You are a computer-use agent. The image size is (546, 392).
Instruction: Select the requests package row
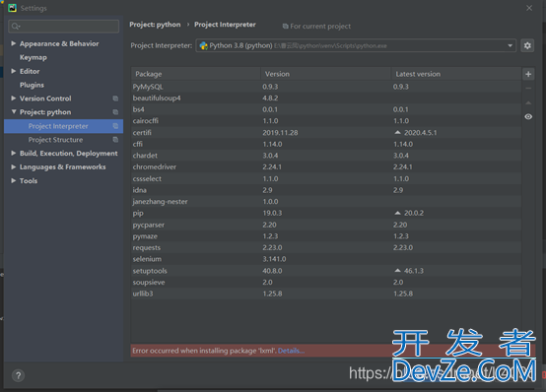pyautogui.click(x=326, y=247)
